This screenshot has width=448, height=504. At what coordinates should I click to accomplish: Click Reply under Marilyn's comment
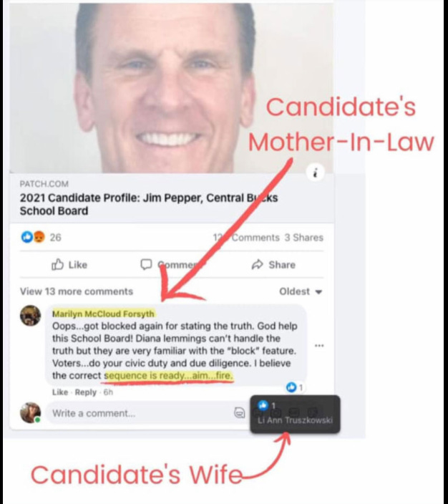pyautogui.click(x=85, y=392)
